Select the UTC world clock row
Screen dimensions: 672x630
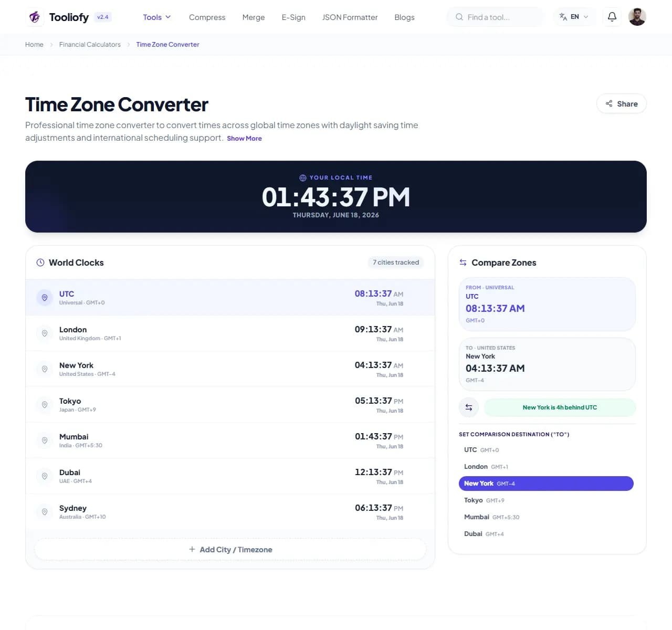point(230,298)
